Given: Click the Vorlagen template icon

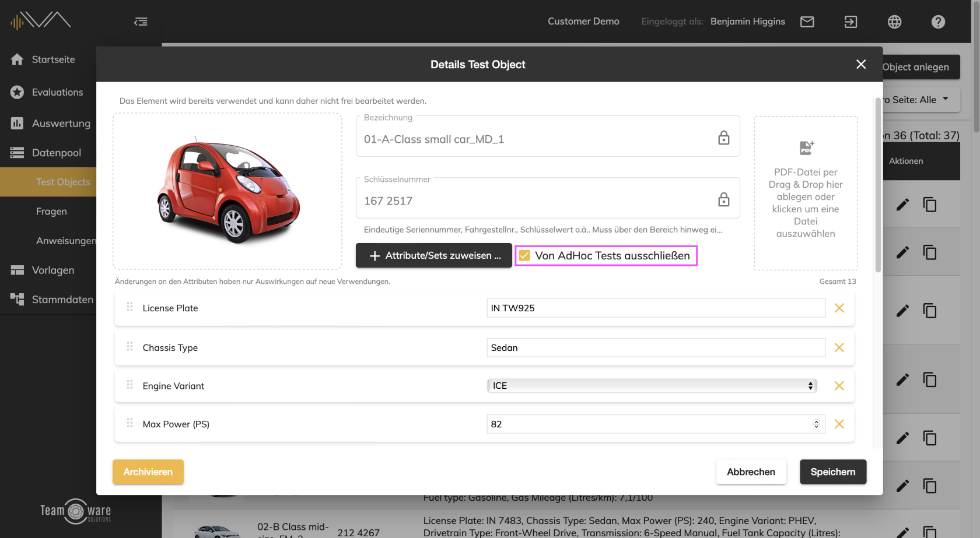Looking at the screenshot, I should click(17, 270).
